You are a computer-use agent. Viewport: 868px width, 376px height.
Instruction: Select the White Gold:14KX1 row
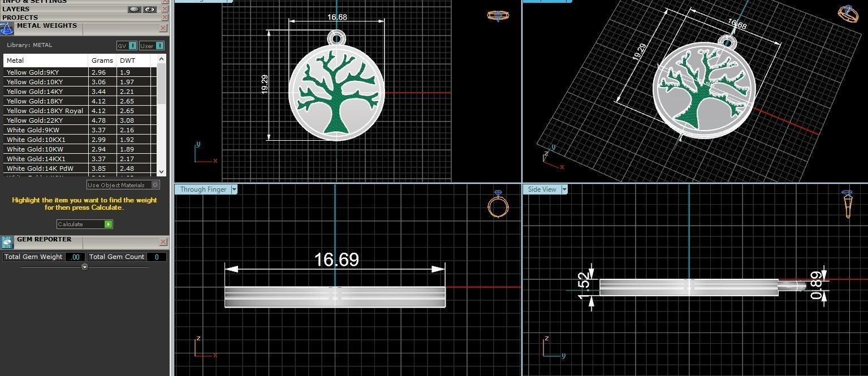pos(80,159)
